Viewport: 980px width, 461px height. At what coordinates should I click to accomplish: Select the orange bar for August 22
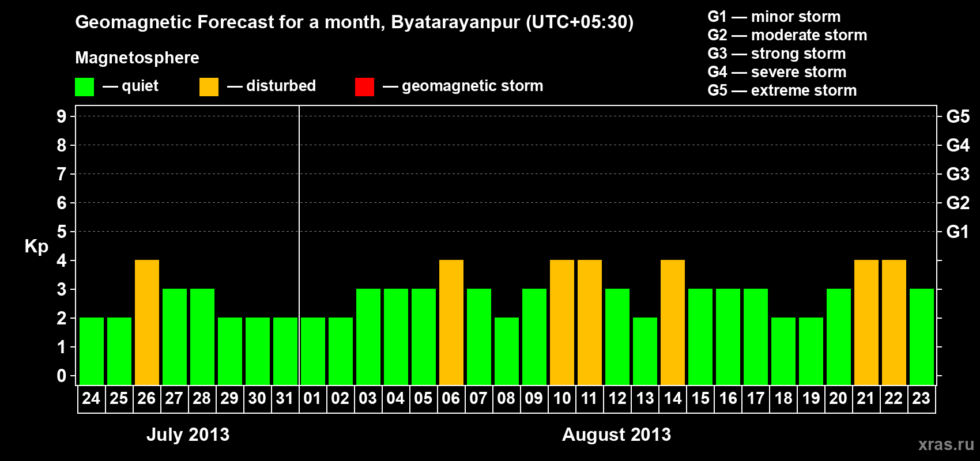point(894,322)
